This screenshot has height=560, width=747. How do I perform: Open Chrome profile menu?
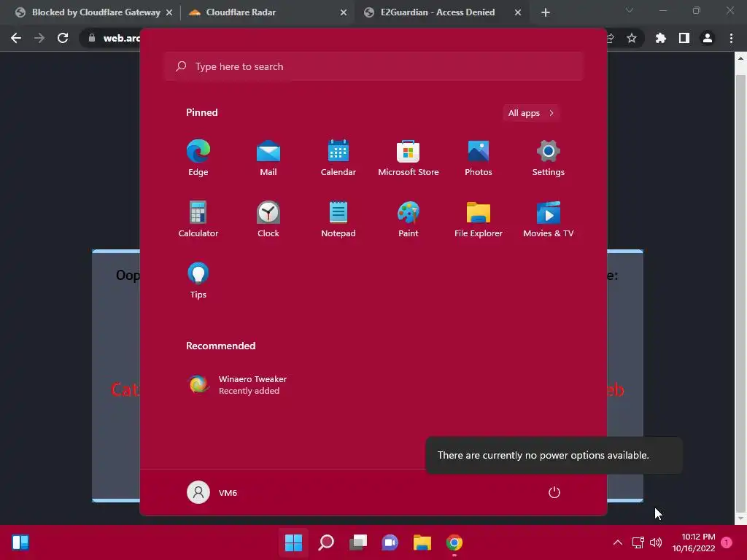point(708,38)
